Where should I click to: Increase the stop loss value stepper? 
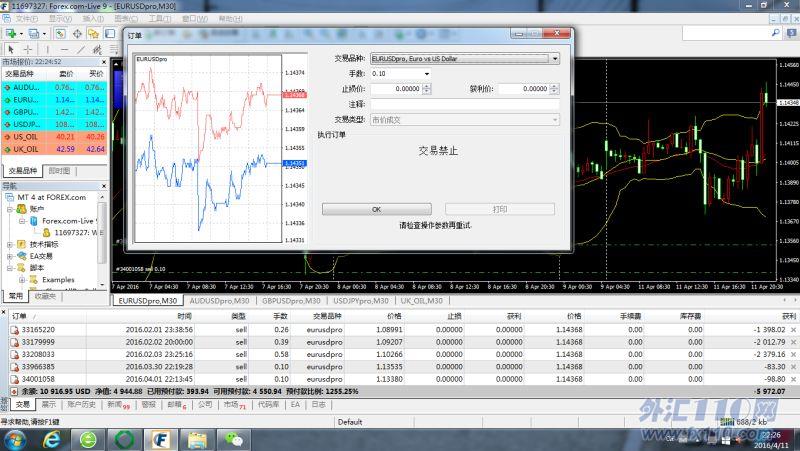(x=427, y=86)
